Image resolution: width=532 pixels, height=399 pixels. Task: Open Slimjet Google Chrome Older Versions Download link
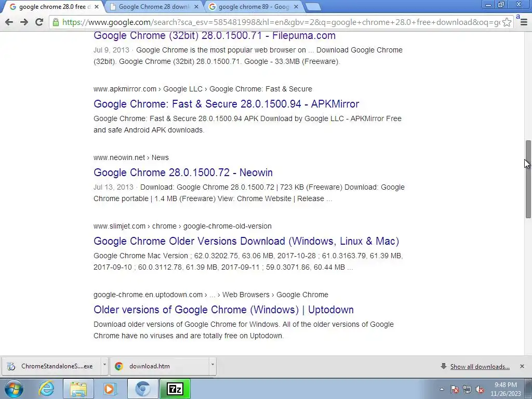[x=246, y=241]
